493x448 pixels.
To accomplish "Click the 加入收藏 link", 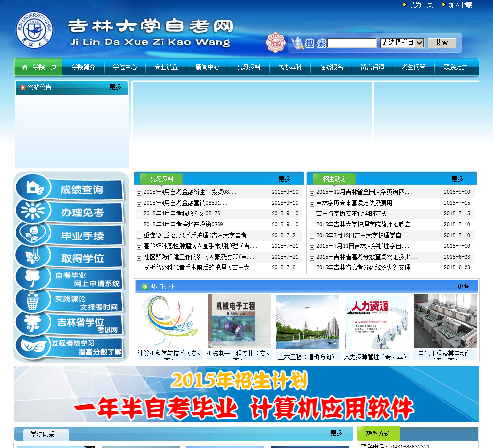I will coord(460,5).
